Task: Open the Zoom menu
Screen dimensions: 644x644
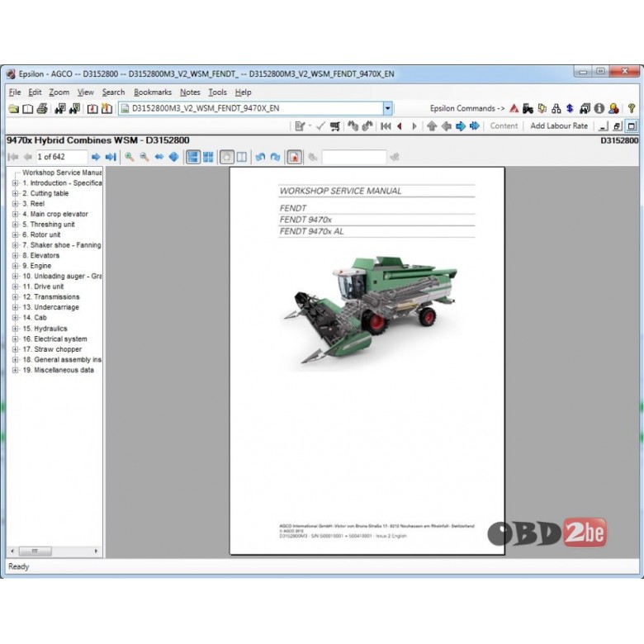Action: [59, 92]
